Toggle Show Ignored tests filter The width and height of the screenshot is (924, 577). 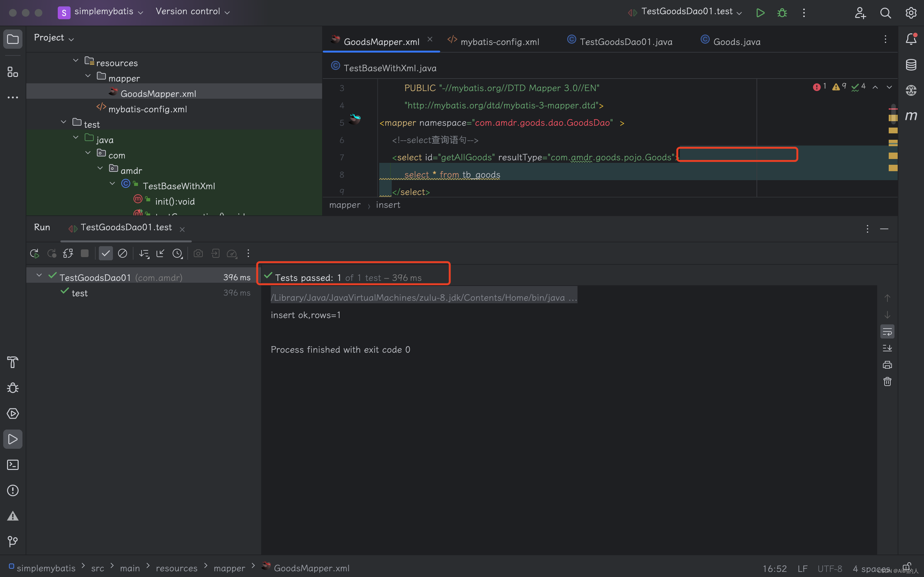click(122, 253)
